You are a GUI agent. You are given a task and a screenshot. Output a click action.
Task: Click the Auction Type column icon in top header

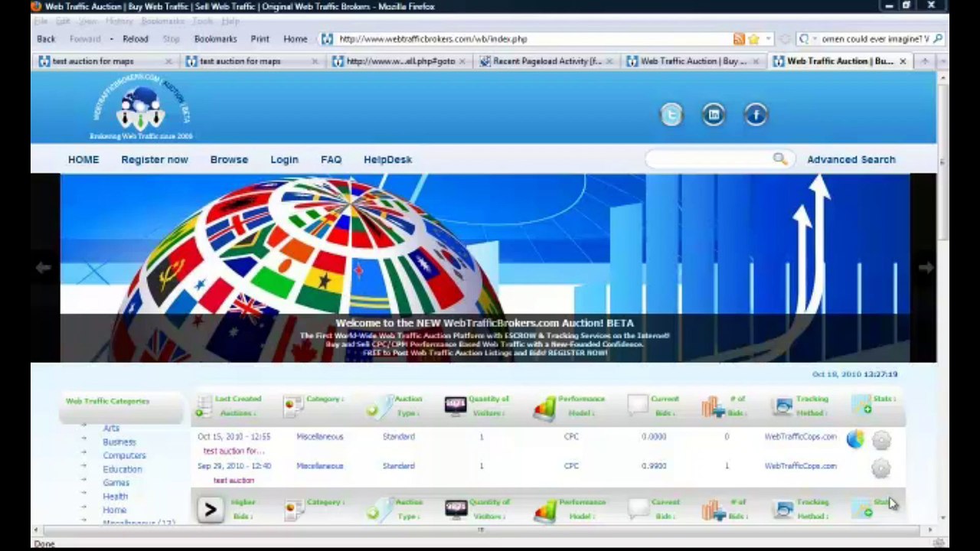(378, 406)
